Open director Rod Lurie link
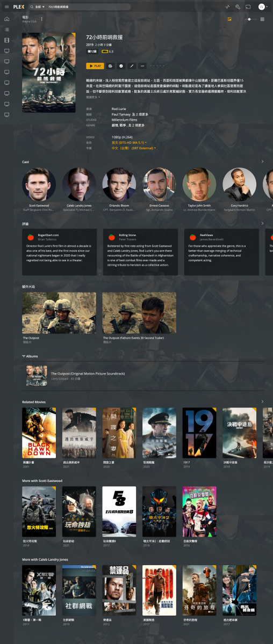Screen dimensions: 273x644 click(119, 109)
